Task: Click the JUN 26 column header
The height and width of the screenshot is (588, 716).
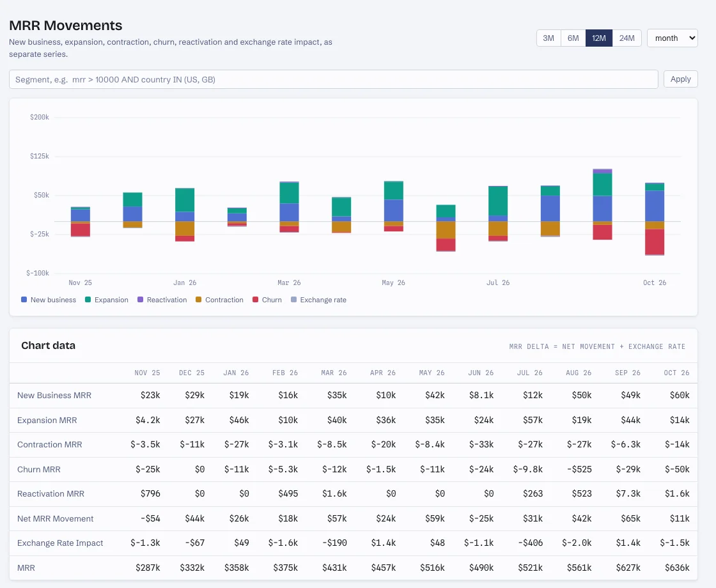Action: [x=481, y=373]
